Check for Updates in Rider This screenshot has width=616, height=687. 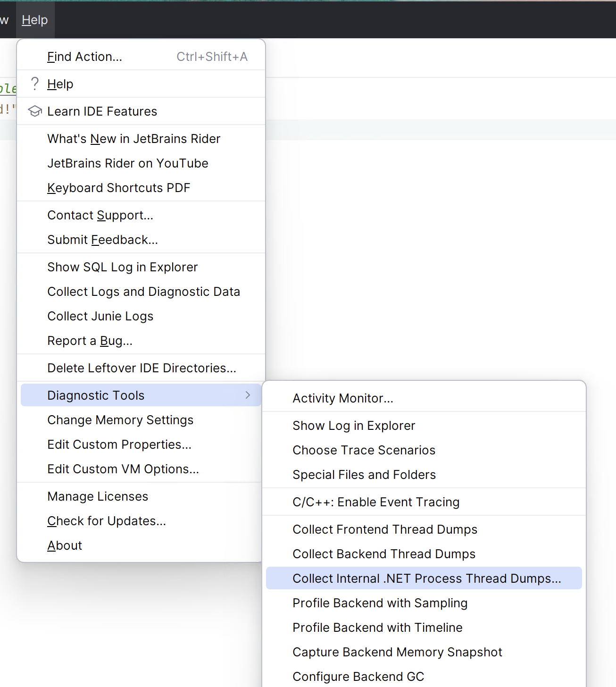point(106,520)
